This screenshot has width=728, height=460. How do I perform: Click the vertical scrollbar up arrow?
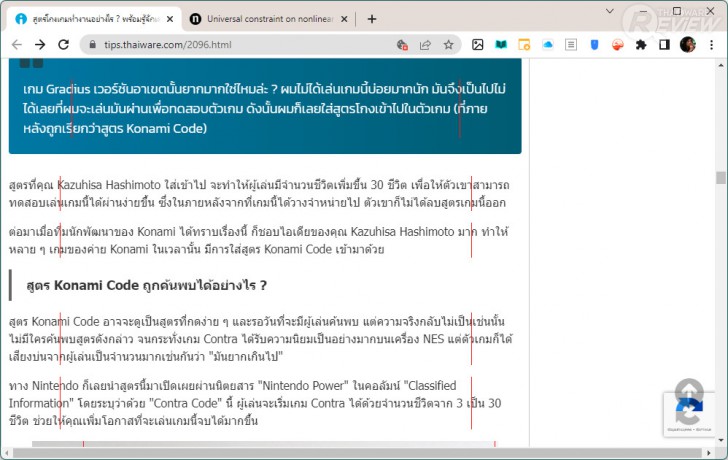click(x=721, y=65)
